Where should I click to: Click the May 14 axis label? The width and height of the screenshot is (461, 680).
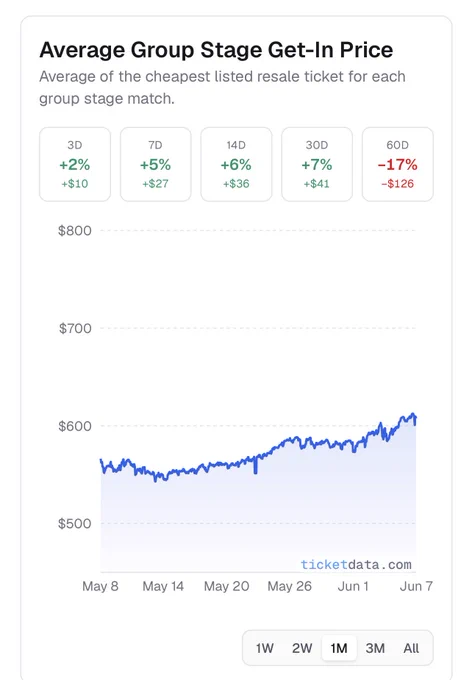163,586
